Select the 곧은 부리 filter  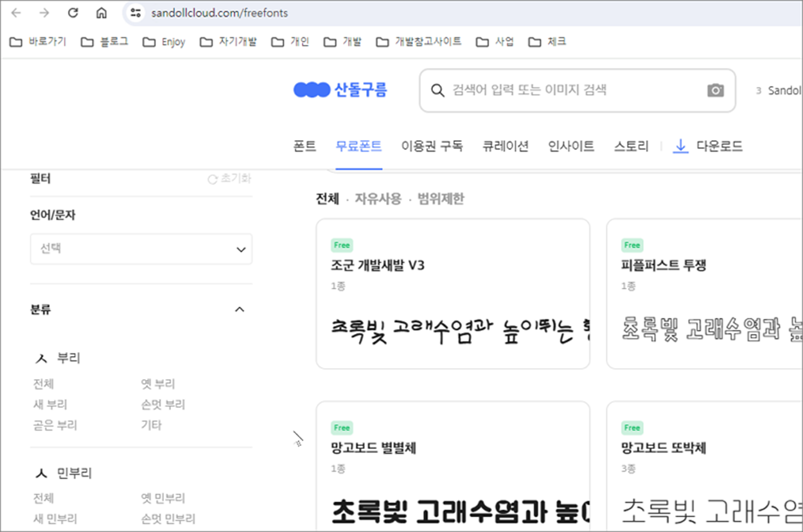[55, 425]
